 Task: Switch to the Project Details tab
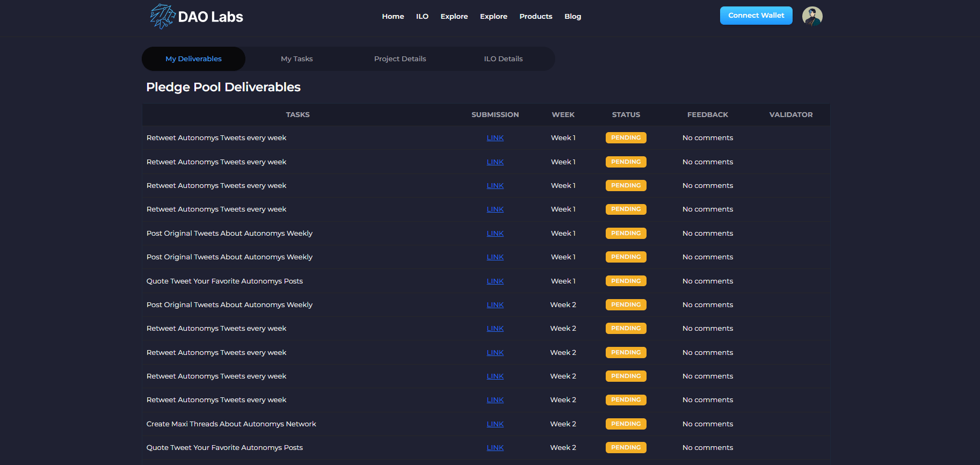400,59
